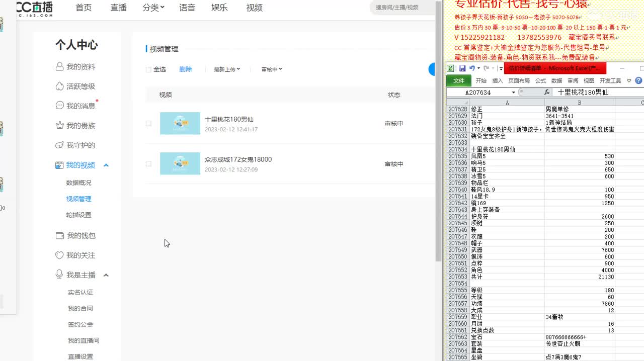
Task: Tick checkbox for 十里桃花180男仙 video
Action: [148, 123]
